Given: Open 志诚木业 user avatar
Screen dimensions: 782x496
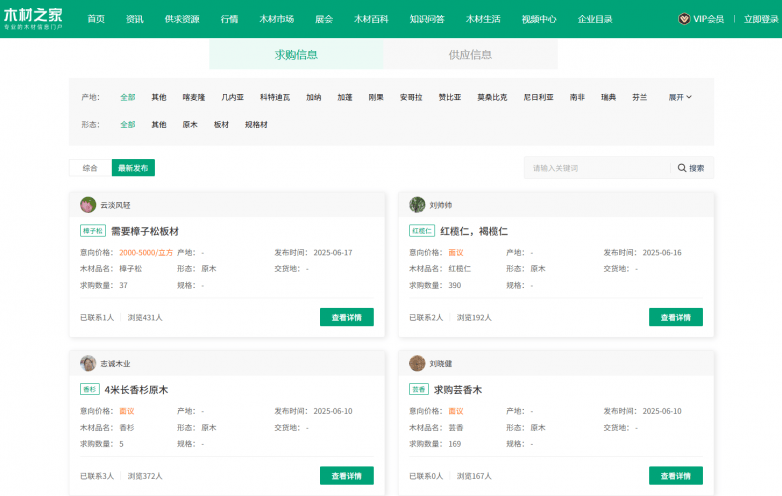Looking at the screenshot, I should [88, 363].
